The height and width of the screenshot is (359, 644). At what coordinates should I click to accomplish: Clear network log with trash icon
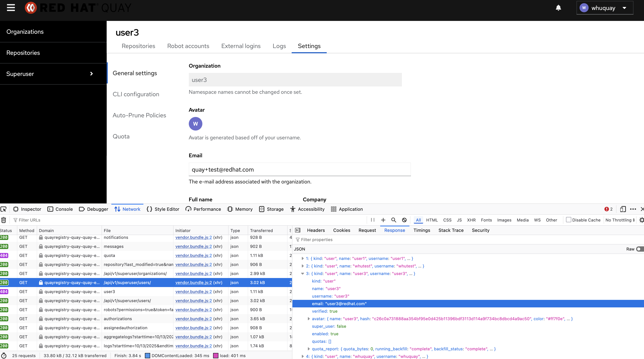click(4, 220)
